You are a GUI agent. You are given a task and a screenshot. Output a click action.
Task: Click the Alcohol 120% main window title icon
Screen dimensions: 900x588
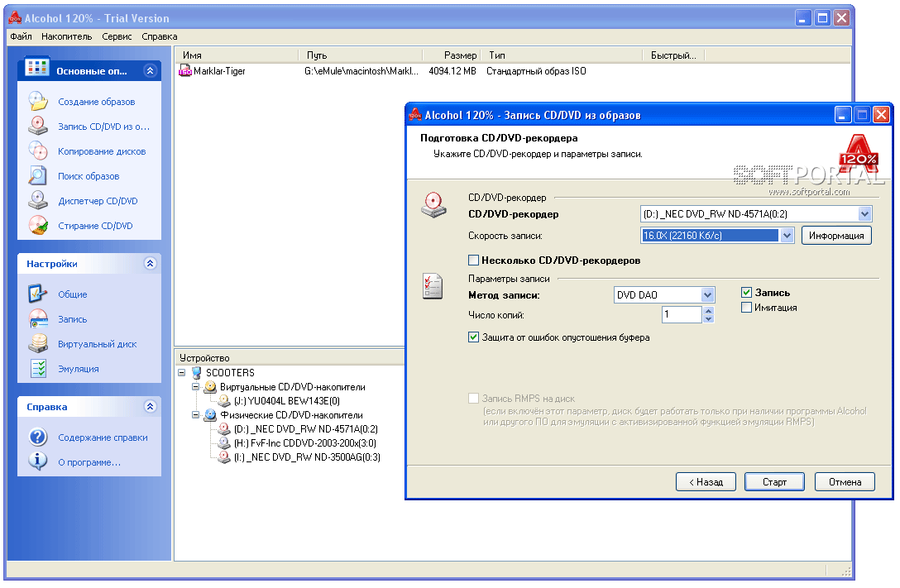(16, 18)
